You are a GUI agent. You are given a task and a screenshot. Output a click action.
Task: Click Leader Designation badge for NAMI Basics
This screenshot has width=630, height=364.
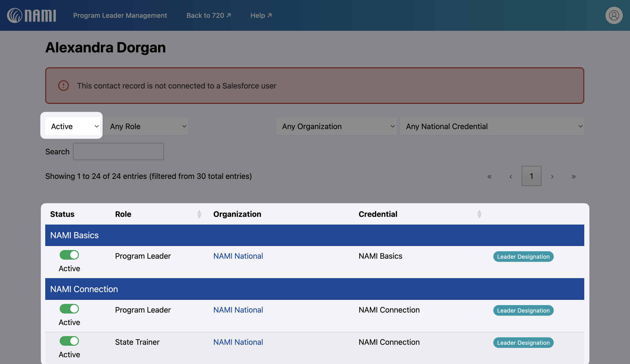click(x=523, y=257)
